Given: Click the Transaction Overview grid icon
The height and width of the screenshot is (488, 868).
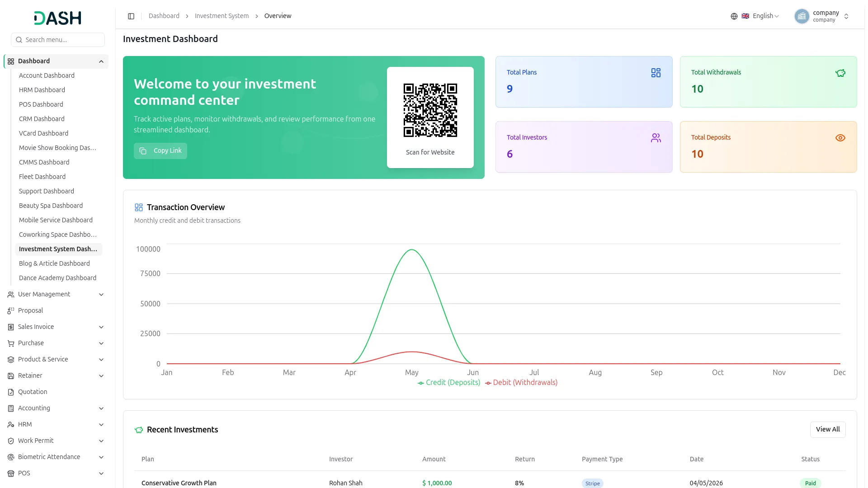Looking at the screenshot, I should click(x=139, y=207).
